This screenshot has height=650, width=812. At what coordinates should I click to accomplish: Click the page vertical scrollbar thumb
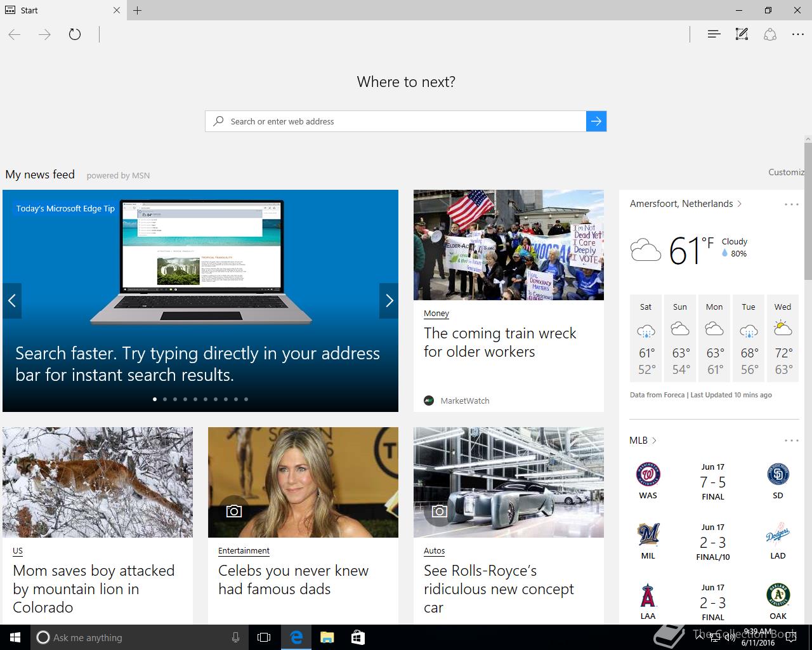pyautogui.click(x=808, y=211)
